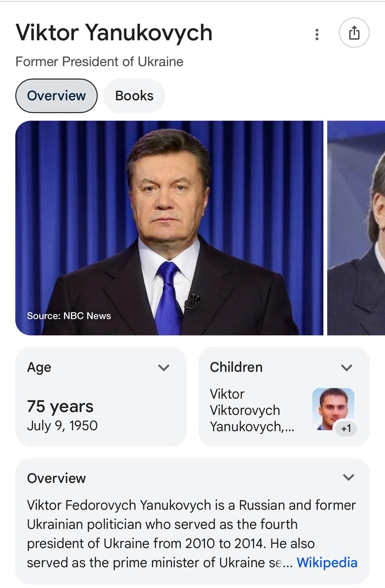Tap the 75 years age value

pos(60,406)
